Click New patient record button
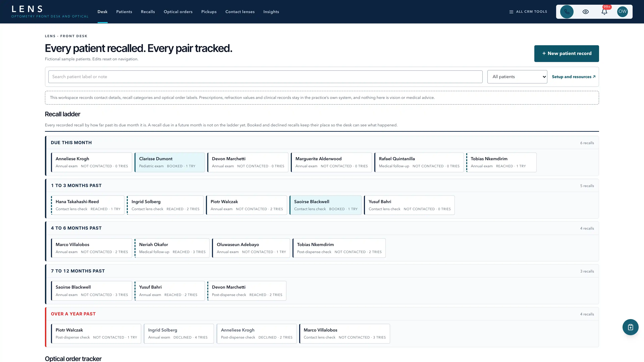Screen dimensions: 644x362 tap(567, 53)
